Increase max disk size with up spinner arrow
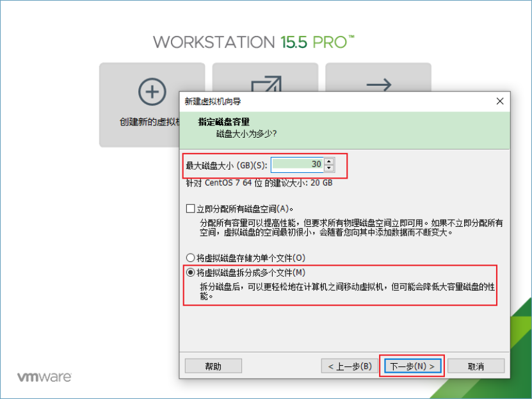The width and height of the screenshot is (532, 399). tap(329, 161)
